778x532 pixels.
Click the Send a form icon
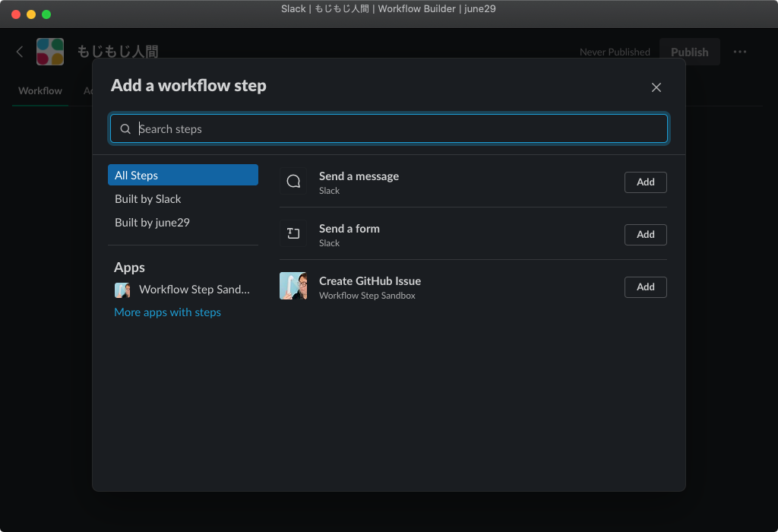coord(293,234)
